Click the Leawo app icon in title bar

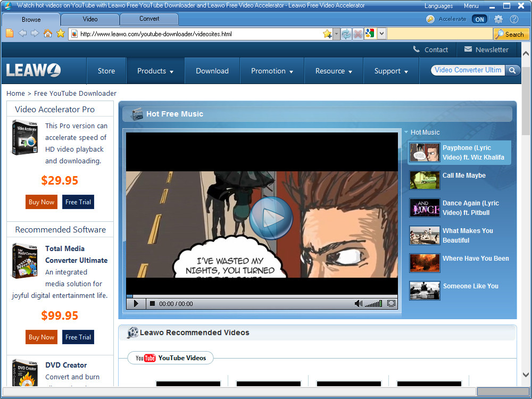(x=8, y=5)
